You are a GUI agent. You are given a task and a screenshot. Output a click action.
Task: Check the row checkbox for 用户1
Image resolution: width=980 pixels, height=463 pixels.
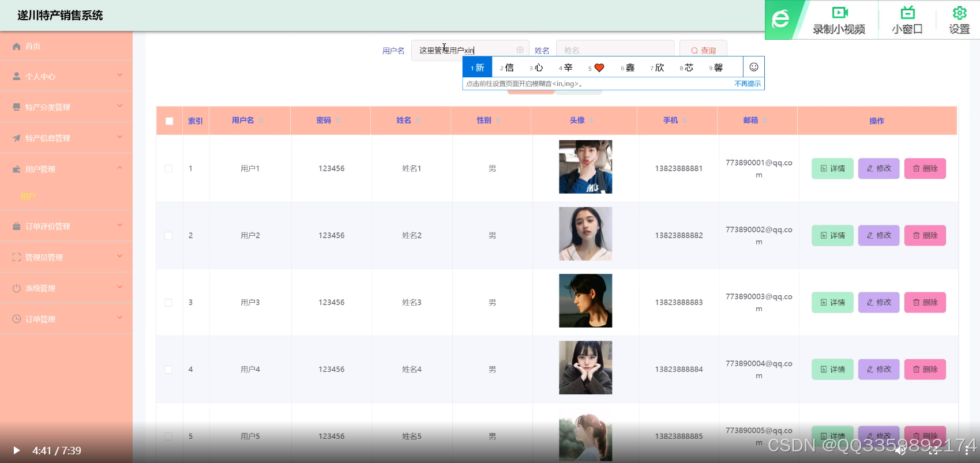tap(168, 169)
